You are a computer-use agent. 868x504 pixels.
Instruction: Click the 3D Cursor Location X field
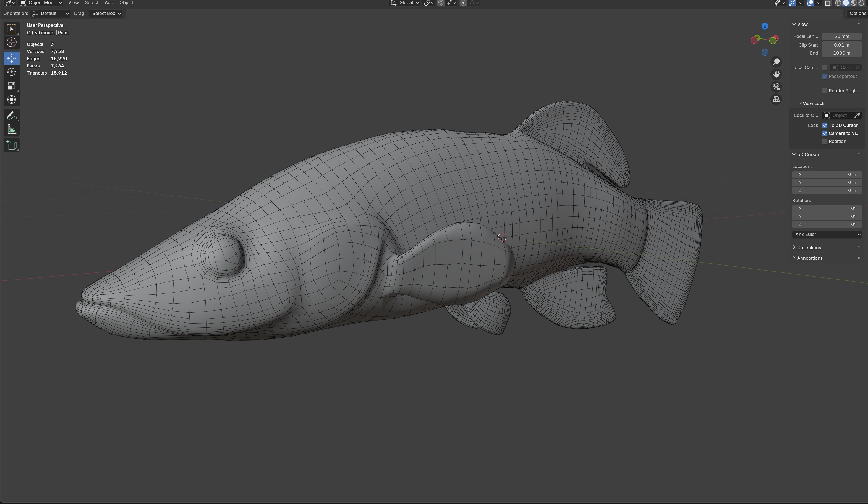(826, 175)
